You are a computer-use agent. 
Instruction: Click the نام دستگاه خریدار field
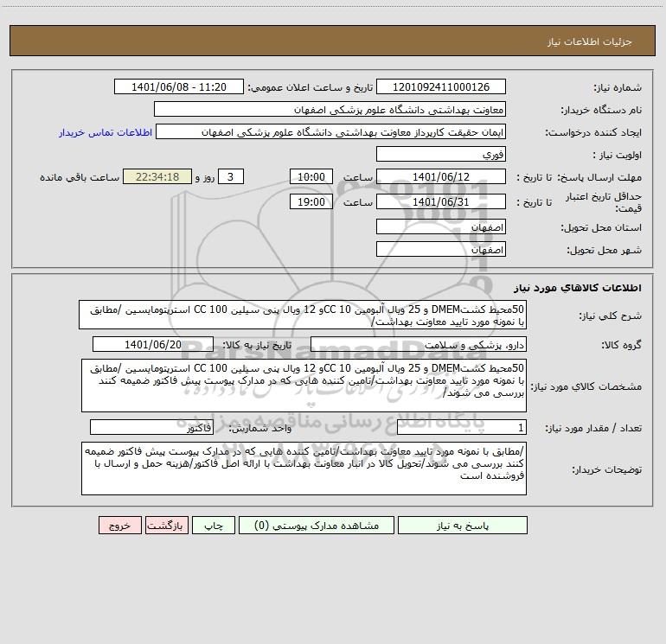click(x=330, y=110)
